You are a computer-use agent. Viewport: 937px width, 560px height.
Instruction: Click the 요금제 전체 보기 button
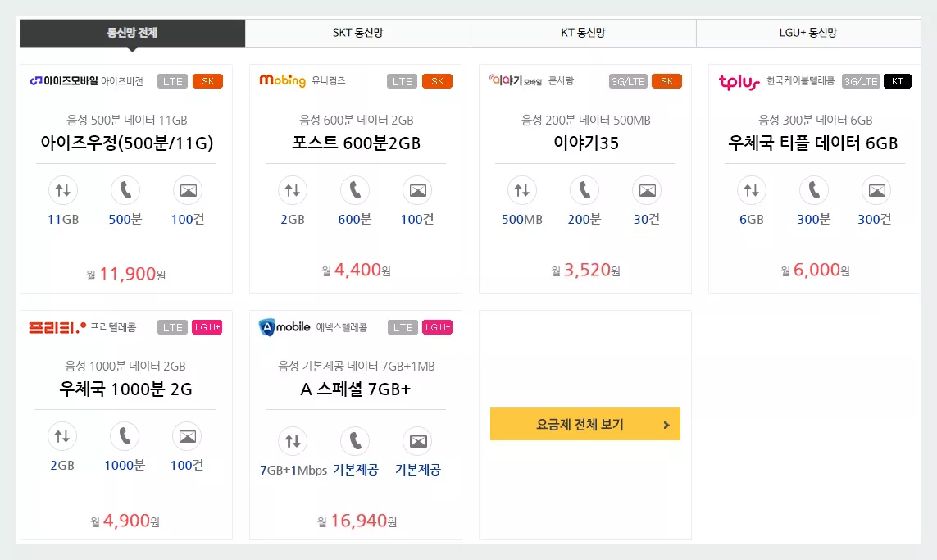pyautogui.click(x=584, y=424)
